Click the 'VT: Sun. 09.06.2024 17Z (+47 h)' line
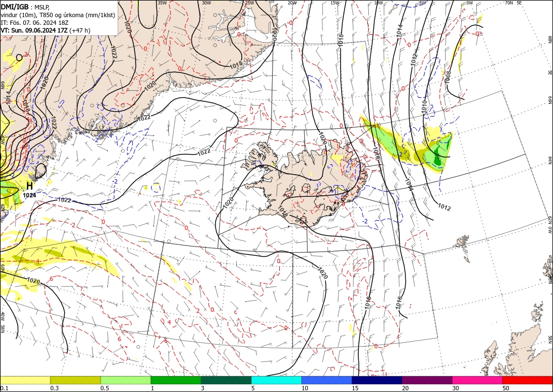The width and height of the screenshot is (553, 392). pos(45,30)
